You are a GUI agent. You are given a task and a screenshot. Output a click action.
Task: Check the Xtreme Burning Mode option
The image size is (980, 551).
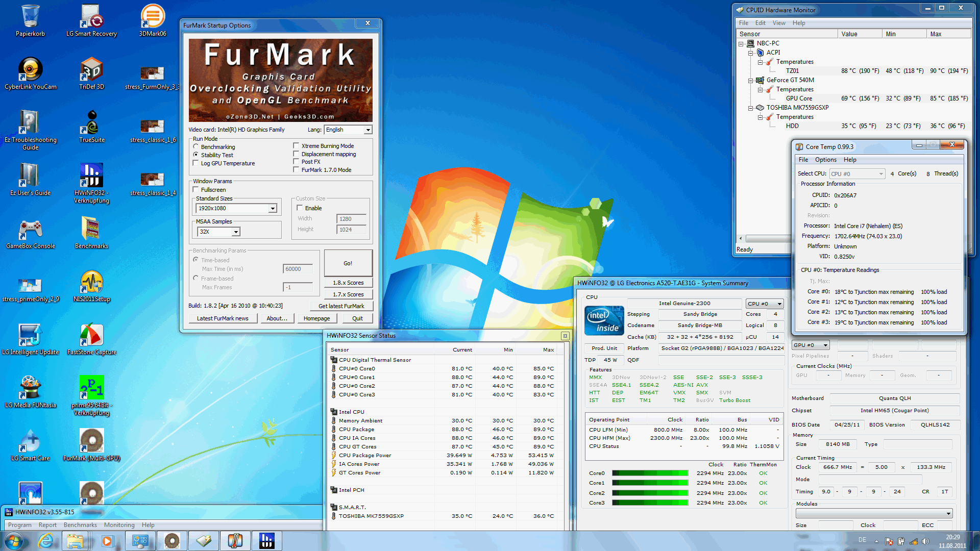coord(296,146)
